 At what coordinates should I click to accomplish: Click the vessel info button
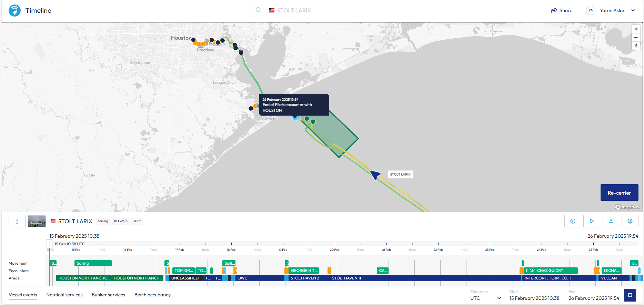17,221
